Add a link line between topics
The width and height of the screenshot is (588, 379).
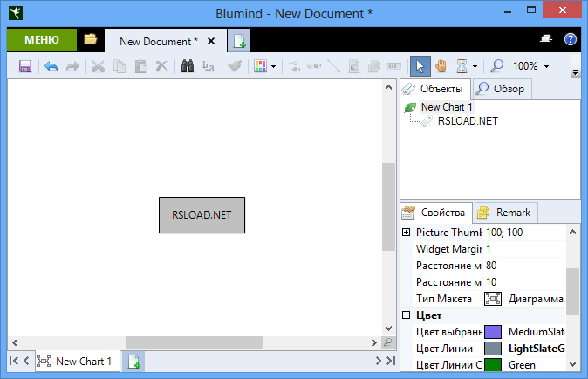tap(333, 66)
